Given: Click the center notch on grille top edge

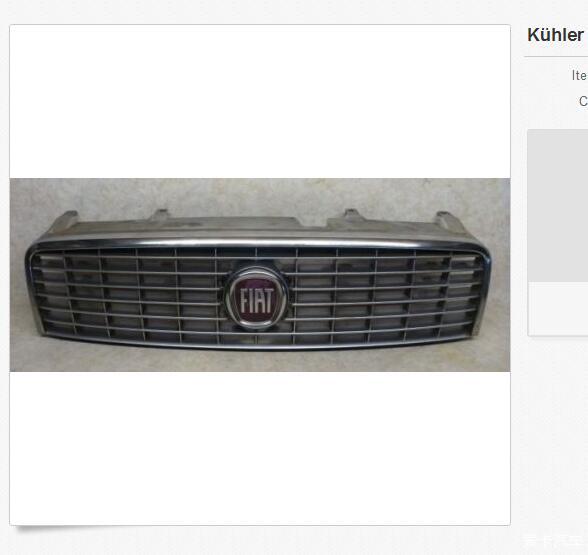Looking at the screenshot, I should click(314, 223).
